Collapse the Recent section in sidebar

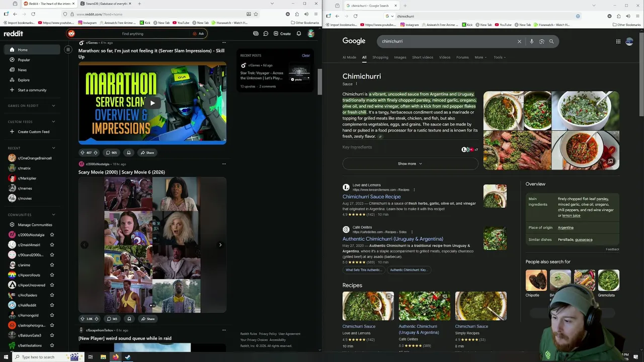[53, 148]
